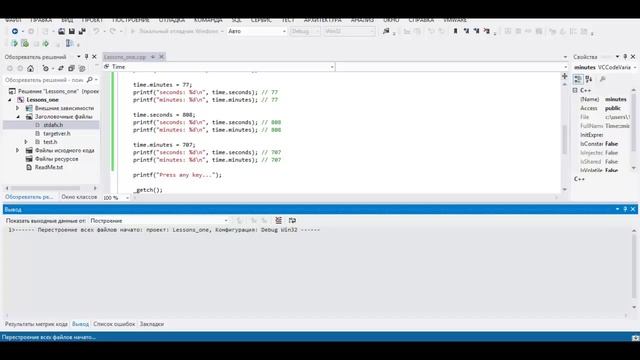
Task: Open the Построение output source dropdown
Action: (159, 220)
